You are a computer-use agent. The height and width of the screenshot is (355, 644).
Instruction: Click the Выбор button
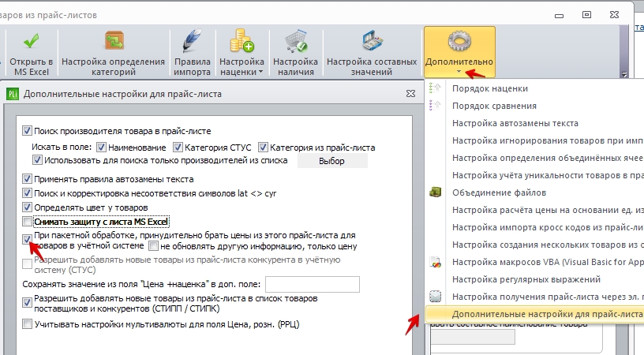tap(331, 161)
